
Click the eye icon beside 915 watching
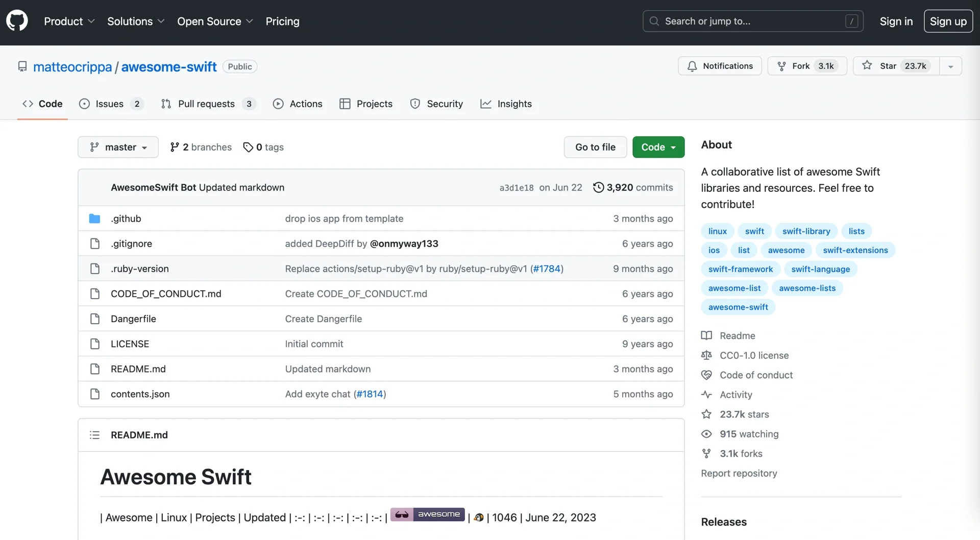point(706,434)
